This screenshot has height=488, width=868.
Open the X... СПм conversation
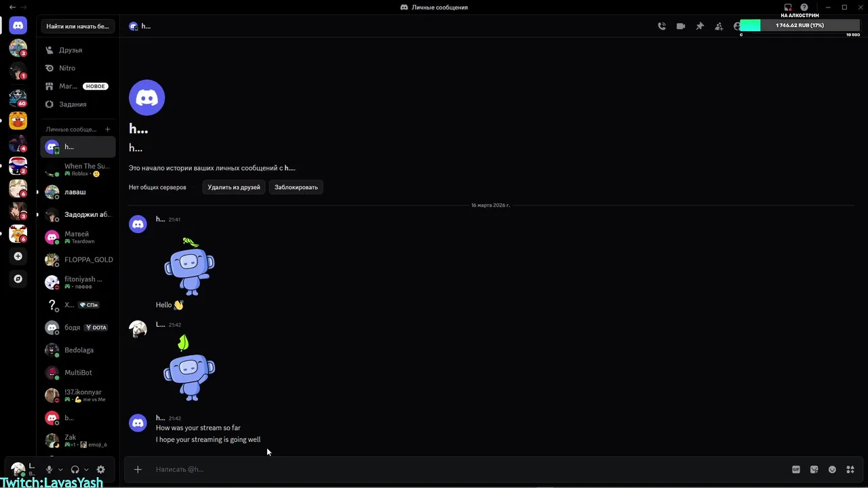pyautogui.click(x=78, y=305)
